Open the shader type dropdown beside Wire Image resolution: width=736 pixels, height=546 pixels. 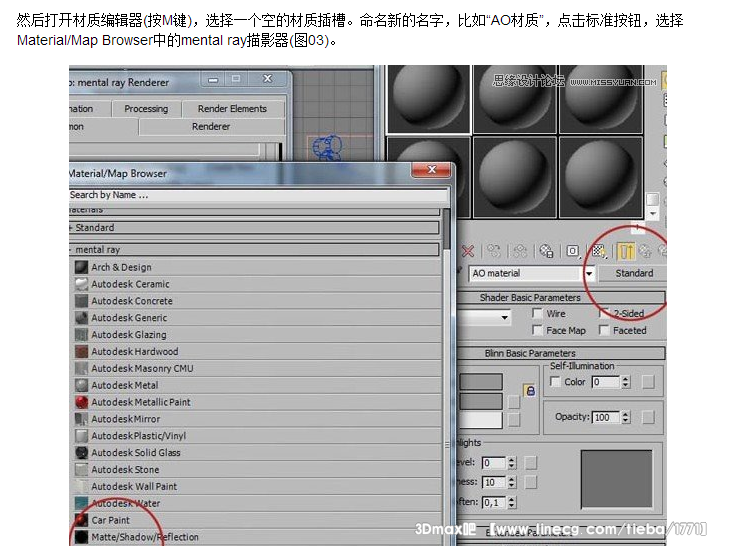pyautogui.click(x=505, y=317)
